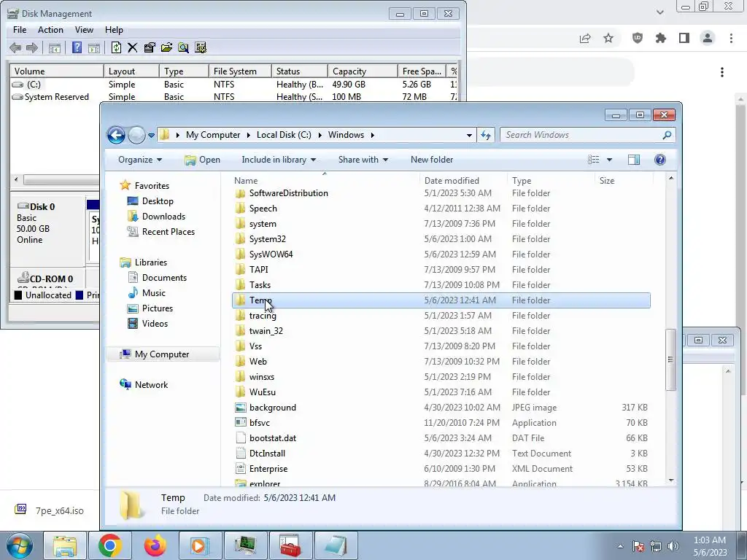Select Network in navigation pane
Screen dimensions: 747x560
tap(151, 385)
